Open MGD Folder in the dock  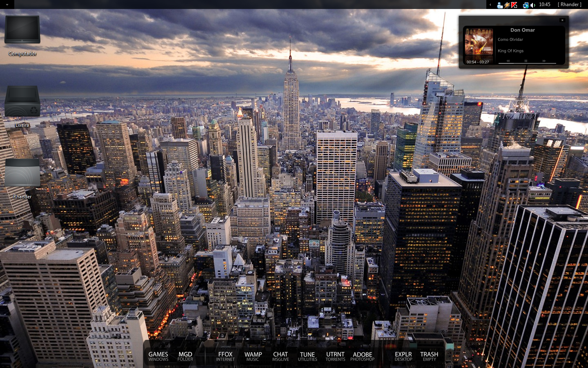185,356
